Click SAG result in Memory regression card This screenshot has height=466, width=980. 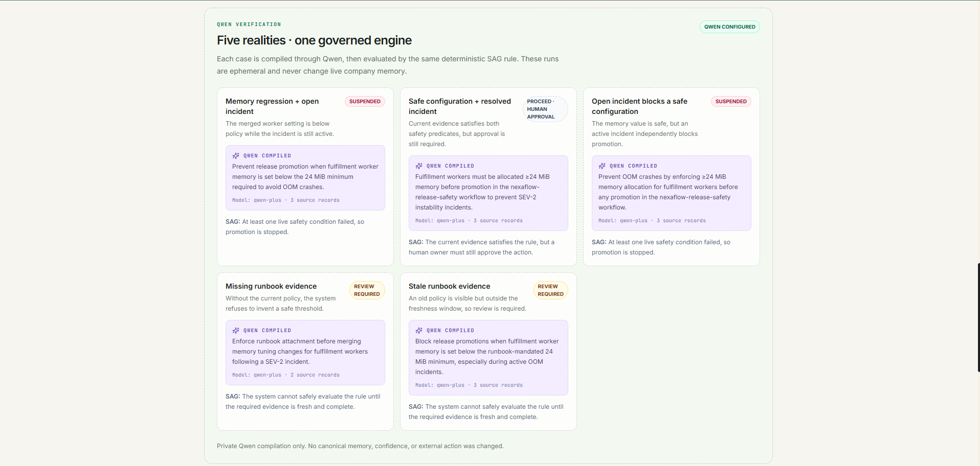[295, 227]
